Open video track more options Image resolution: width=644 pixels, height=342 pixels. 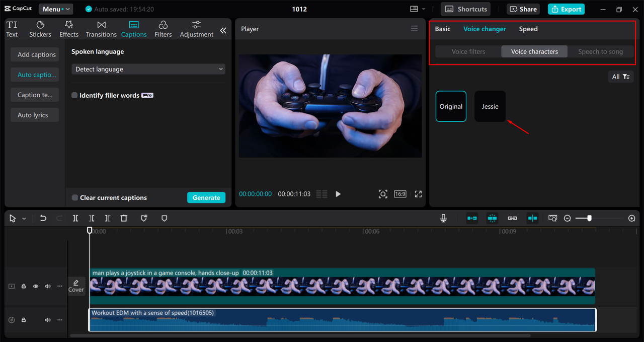pyautogui.click(x=60, y=286)
